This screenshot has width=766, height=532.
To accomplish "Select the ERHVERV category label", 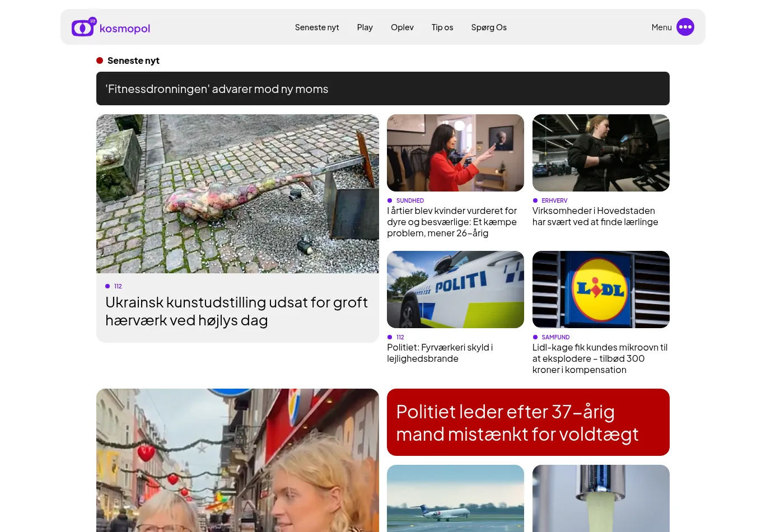I will [x=554, y=200].
